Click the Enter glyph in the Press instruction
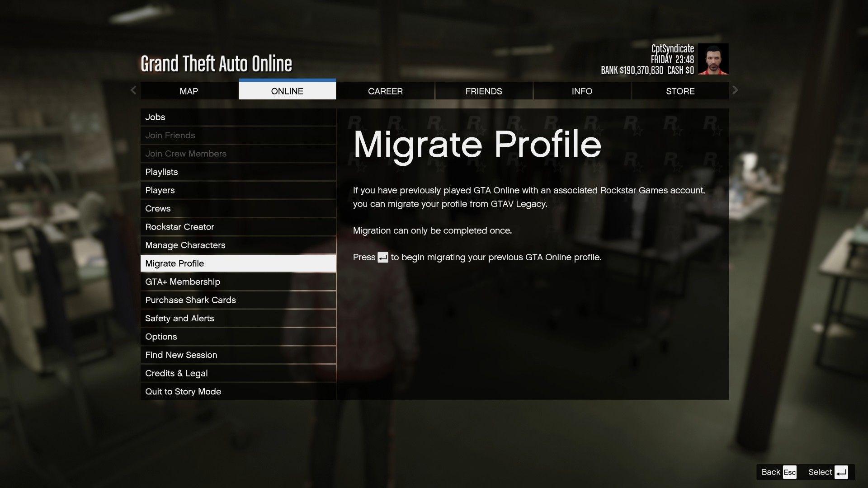Viewport: 868px width, 488px height. (382, 258)
